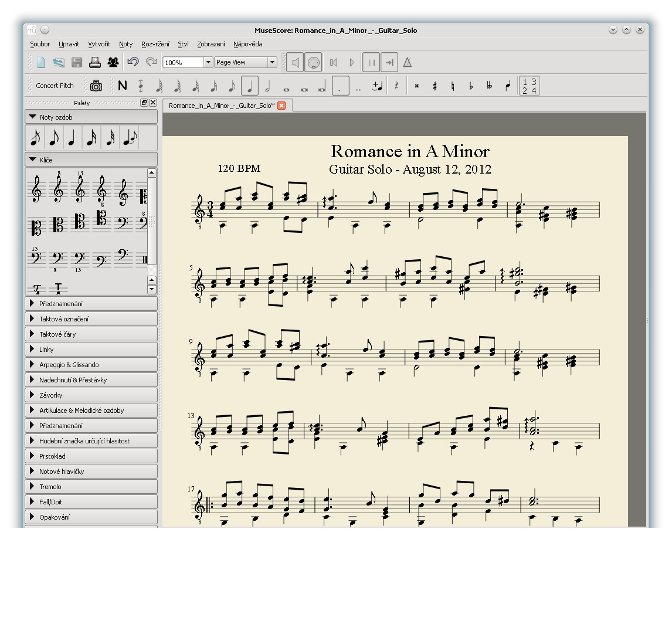Image resolution: width=672 pixels, height=641 pixels.
Task: Print the score with the printer icon
Action: tap(95, 63)
